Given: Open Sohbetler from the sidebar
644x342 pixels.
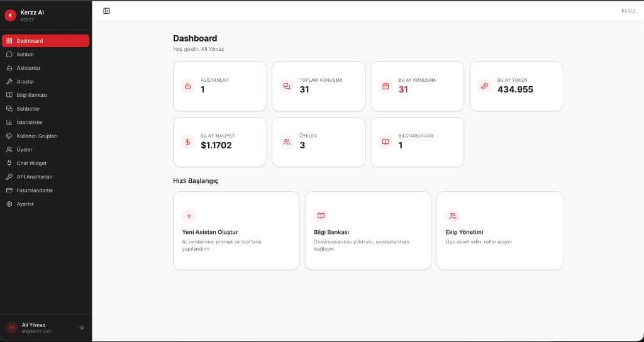Looking at the screenshot, I should pyautogui.click(x=45, y=109).
